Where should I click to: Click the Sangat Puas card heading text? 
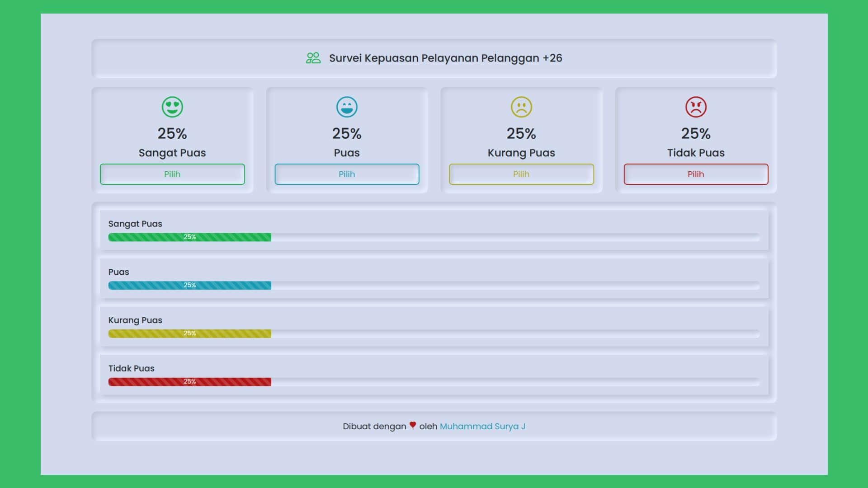point(172,153)
